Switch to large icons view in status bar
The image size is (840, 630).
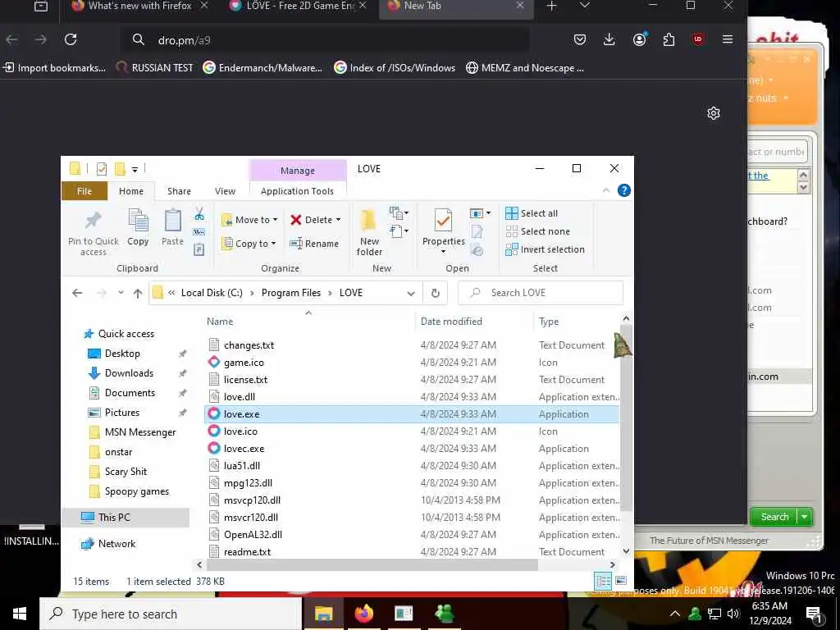tap(621, 582)
